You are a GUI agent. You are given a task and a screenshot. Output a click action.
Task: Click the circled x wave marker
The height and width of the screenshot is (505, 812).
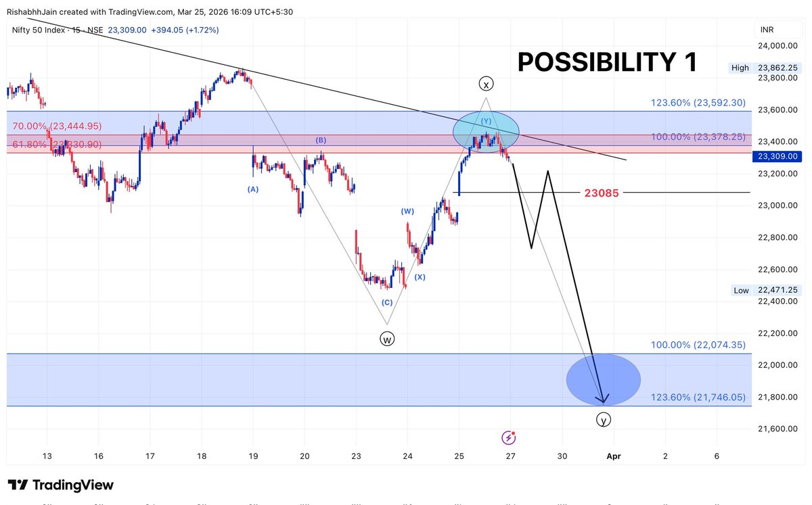pos(487,84)
